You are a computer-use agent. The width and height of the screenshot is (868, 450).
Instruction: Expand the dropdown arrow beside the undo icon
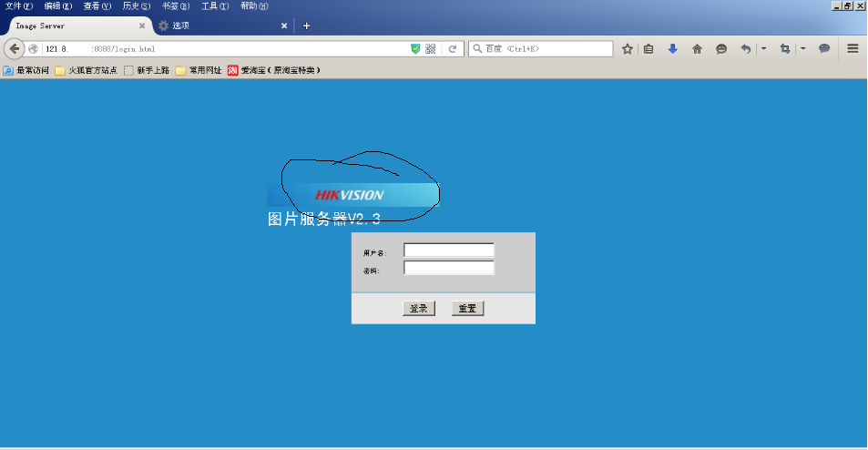(763, 49)
